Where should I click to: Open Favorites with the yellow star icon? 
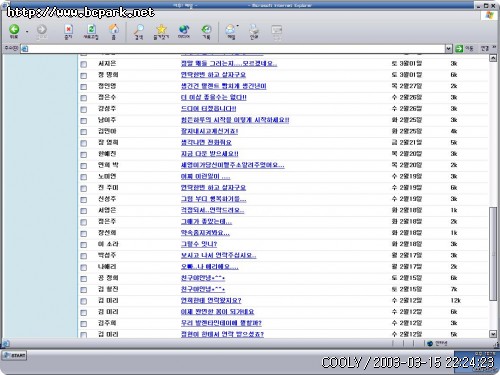pos(161,32)
